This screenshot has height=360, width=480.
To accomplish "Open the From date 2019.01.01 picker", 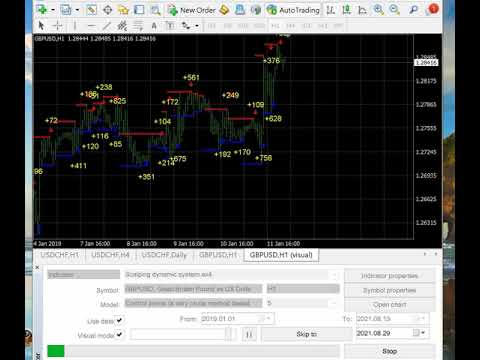I will tap(238, 319).
